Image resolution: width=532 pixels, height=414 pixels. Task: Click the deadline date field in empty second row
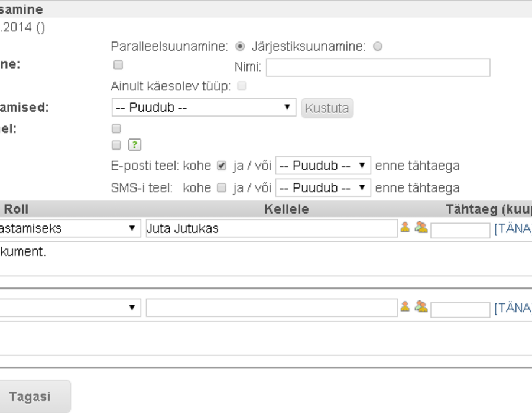[x=460, y=309]
